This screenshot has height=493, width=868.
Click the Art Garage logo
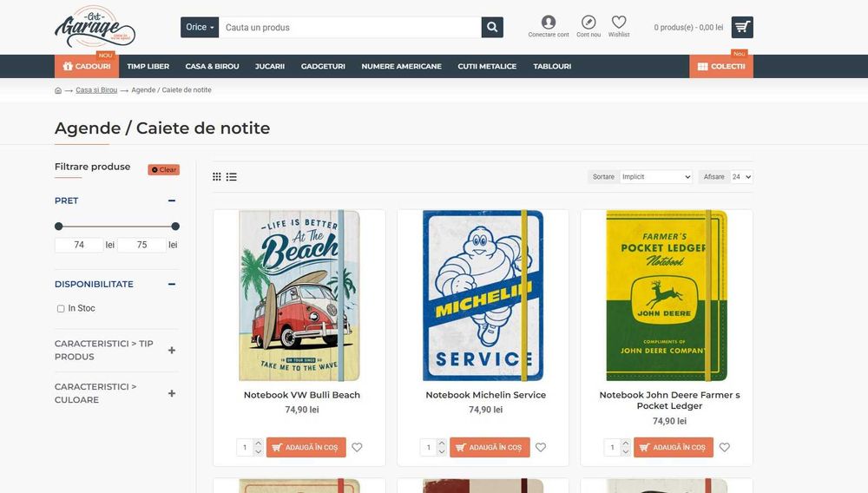[x=95, y=27]
